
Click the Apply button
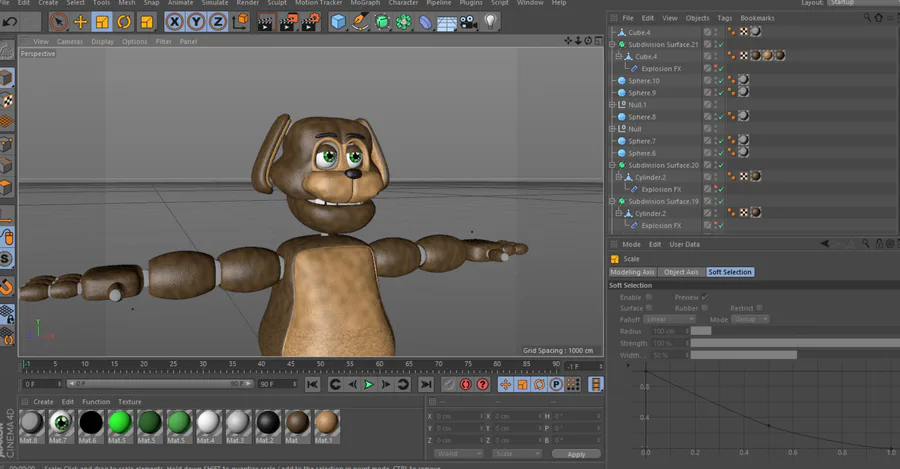[576, 454]
